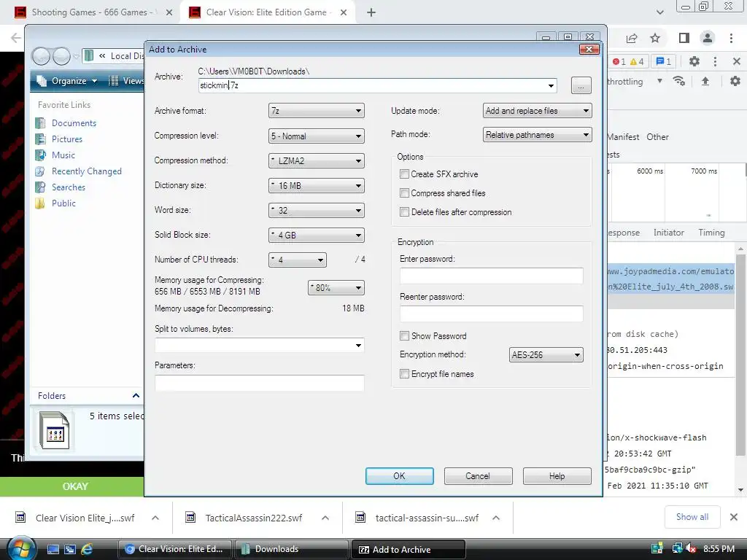Screen dimensions: 747x560
Task: Expand the Solid Block size dropdown
Action: (317, 236)
